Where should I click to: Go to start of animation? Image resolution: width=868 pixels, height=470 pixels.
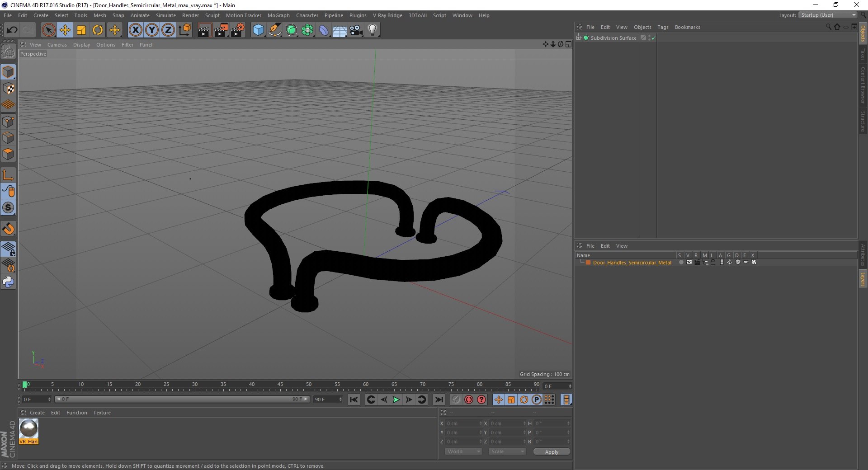[x=354, y=399]
